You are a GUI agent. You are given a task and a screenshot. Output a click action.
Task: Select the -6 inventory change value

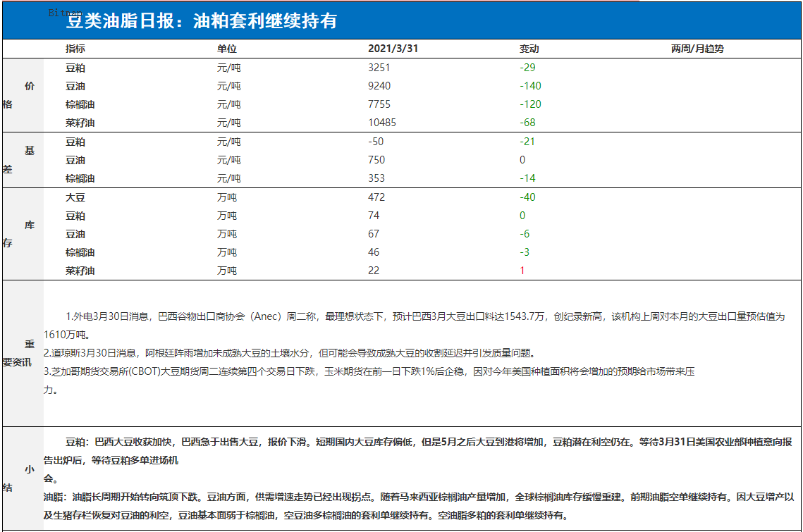(525, 235)
